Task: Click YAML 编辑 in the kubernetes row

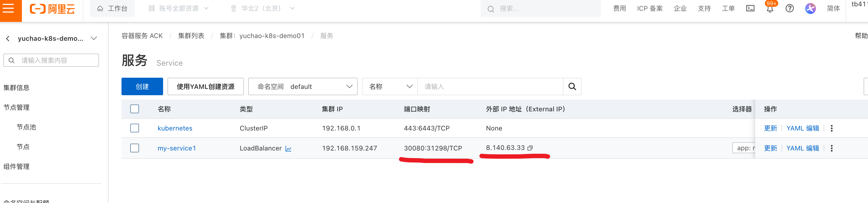Action: click(802, 128)
